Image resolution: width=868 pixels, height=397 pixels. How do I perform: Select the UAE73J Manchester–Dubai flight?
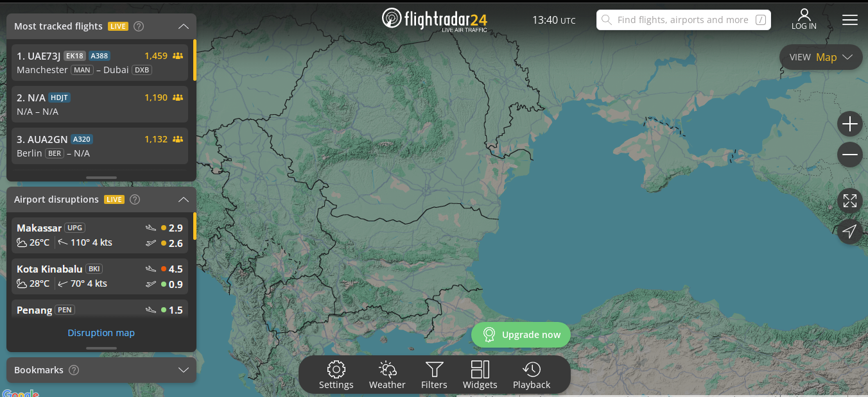coord(100,62)
